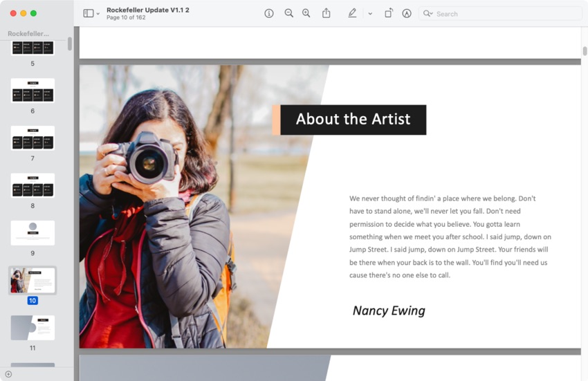Screen dimensions: 588x381
Task: Open sidebar view options chevron
Action: 98,14
